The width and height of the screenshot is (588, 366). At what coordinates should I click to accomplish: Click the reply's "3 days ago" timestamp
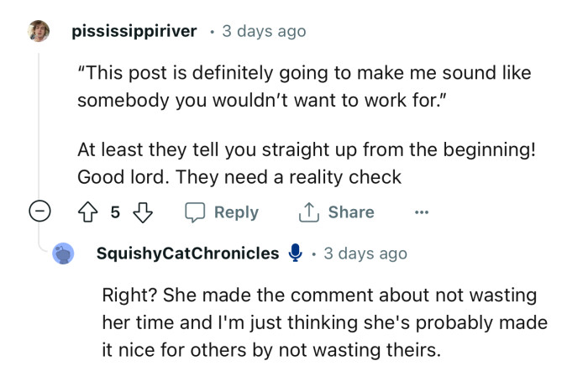tap(365, 254)
